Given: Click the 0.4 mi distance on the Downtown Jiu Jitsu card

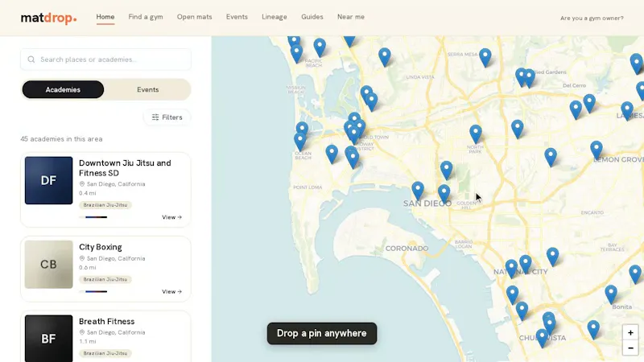Looking at the screenshot, I should click(88, 193).
